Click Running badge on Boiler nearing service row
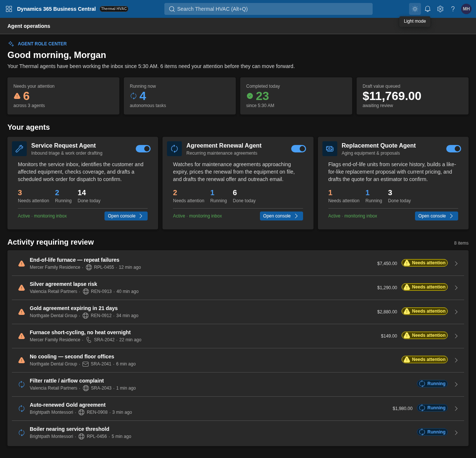476x458 pixels. pyautogui.click(x=432, y=432)
